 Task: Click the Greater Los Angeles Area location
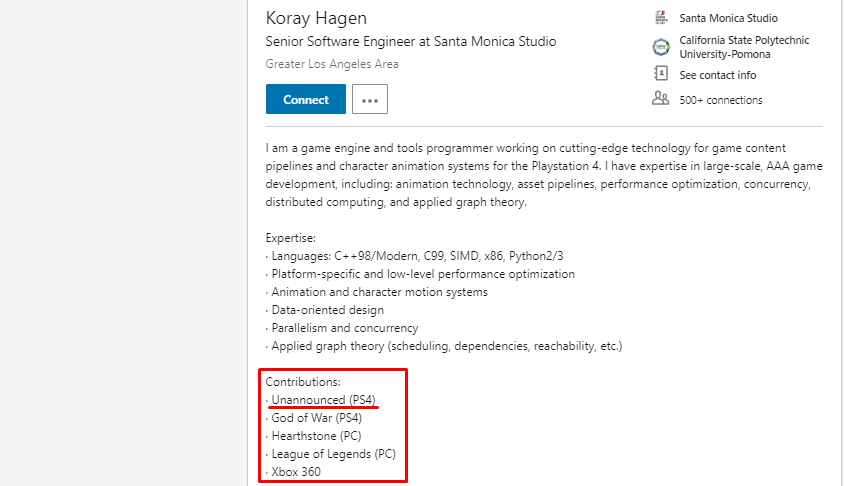click(332, 64)
